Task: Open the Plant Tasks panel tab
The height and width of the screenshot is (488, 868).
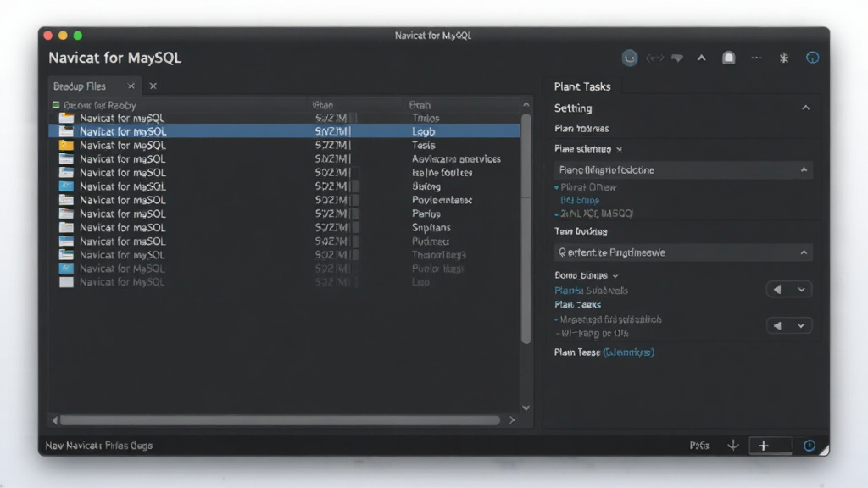Action: click(x=582, y=86)
